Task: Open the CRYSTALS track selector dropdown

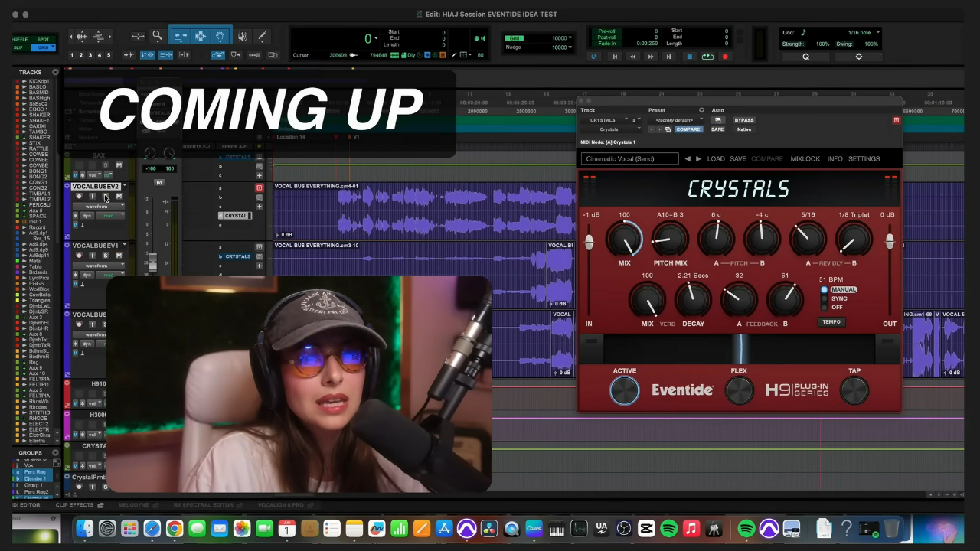Action: (x=605, y=120)
